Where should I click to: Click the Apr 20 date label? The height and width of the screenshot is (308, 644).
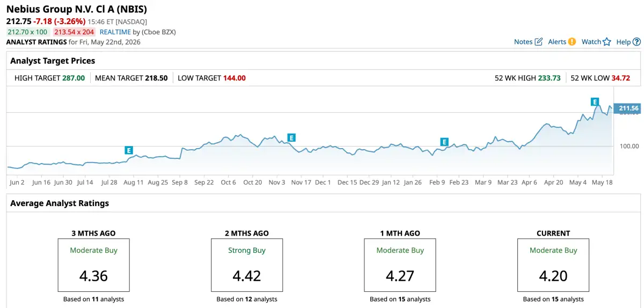coord(553,182)
